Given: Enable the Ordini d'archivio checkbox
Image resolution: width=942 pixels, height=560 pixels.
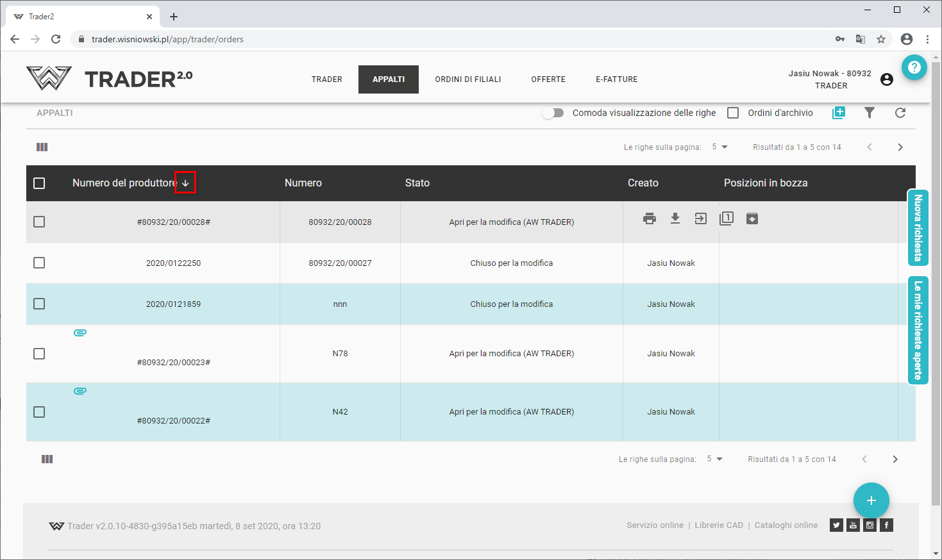Looking at the screenshot, I should (x=733, y=113).
